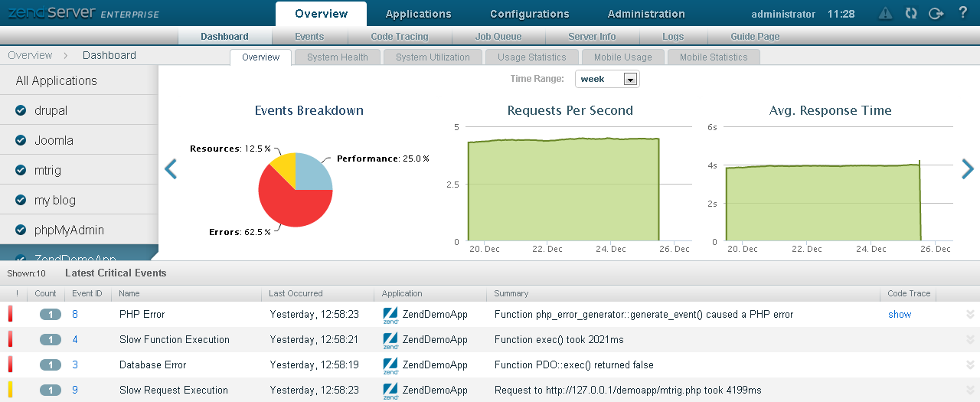Expand the PHP Error event row details
The height and width of the screenshot is (402, 980).
click(x=970, y=314)
